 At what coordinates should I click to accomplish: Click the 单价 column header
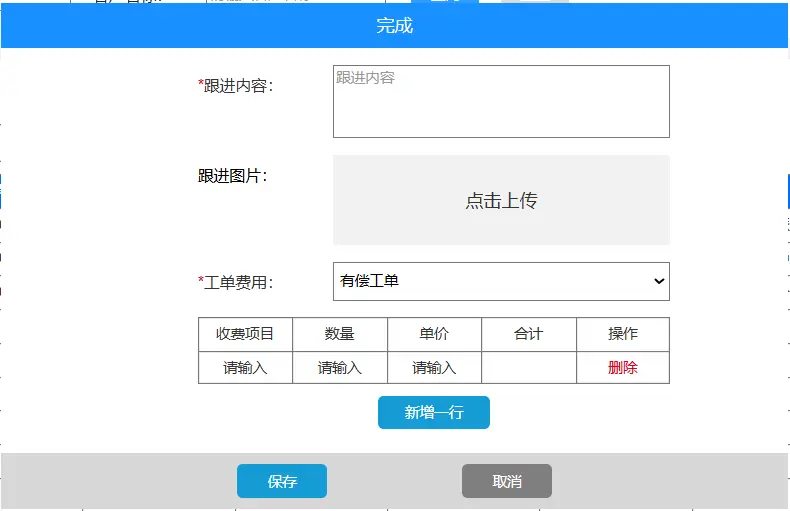tap(434, 334)
